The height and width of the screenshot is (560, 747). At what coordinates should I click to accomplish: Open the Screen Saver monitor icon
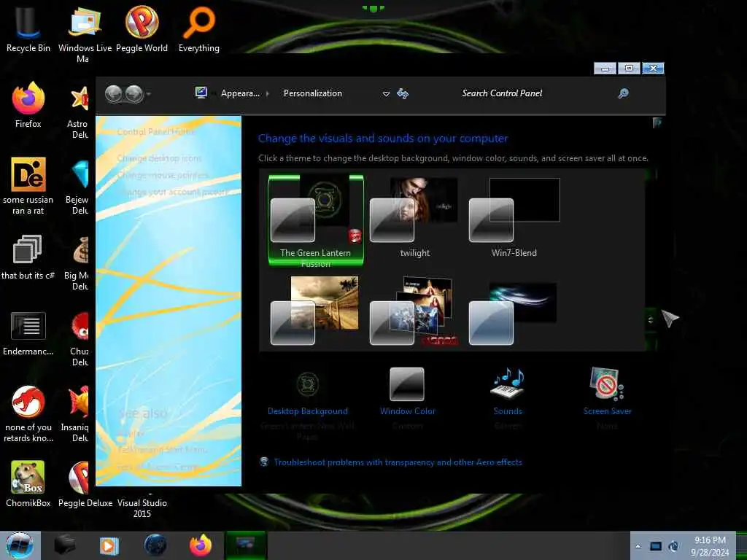(x=606, y=384)
